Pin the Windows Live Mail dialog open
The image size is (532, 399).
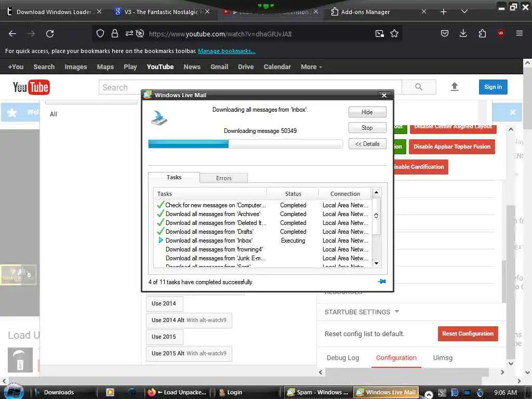pyautogui.click(x=382, y=282)
